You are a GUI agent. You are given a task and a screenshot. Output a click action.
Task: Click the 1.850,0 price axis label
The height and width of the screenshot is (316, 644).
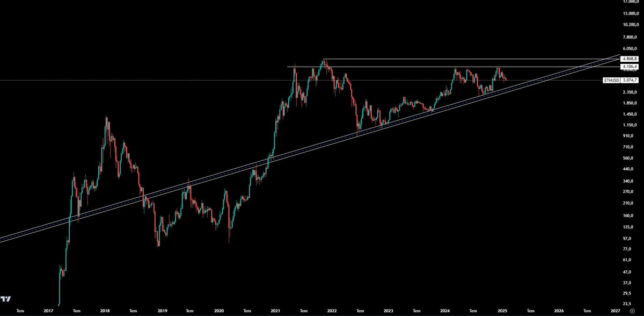click(630, 103)
